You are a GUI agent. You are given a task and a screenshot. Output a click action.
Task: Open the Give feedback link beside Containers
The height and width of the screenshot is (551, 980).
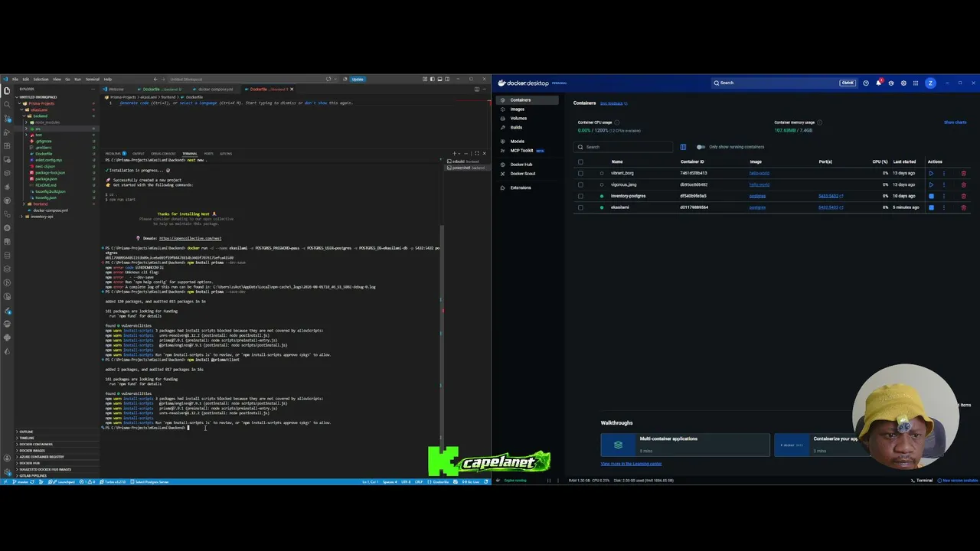pos(612,103)
